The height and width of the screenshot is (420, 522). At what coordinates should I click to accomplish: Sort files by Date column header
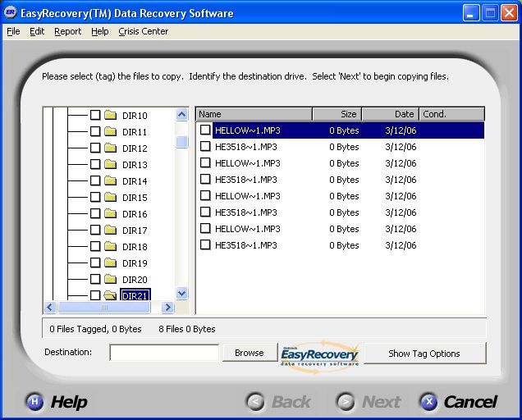(391, 114)
